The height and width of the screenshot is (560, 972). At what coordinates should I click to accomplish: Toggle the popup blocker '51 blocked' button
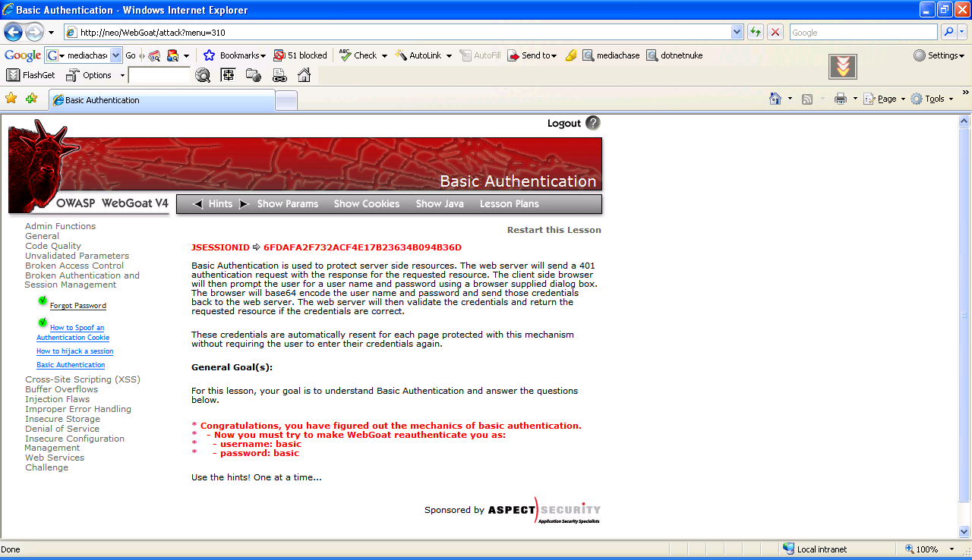coord(301,55)
